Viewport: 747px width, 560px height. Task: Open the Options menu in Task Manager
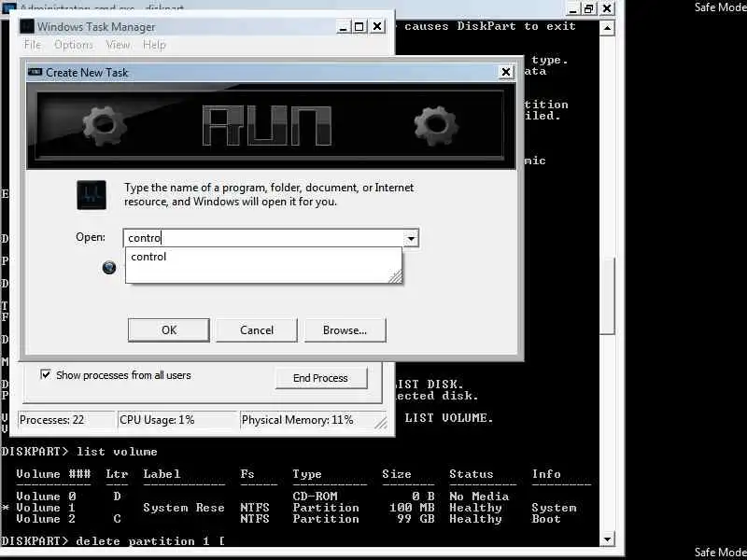[74, 45]
